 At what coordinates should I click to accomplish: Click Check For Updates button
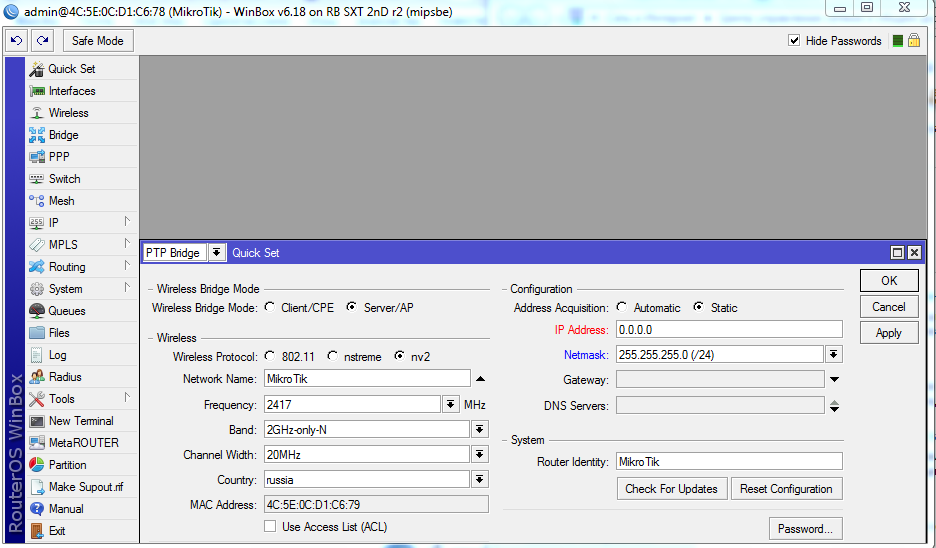tap(672, 489)
